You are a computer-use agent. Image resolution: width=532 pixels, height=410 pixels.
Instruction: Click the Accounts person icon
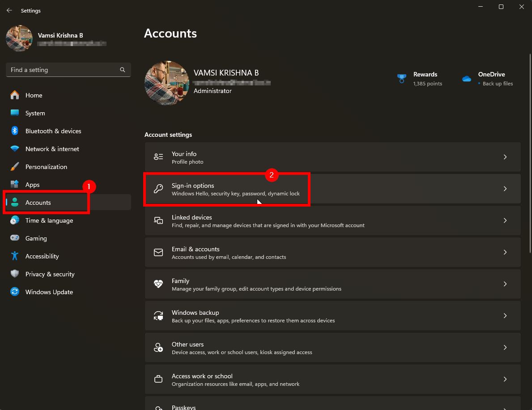point(15,203)
